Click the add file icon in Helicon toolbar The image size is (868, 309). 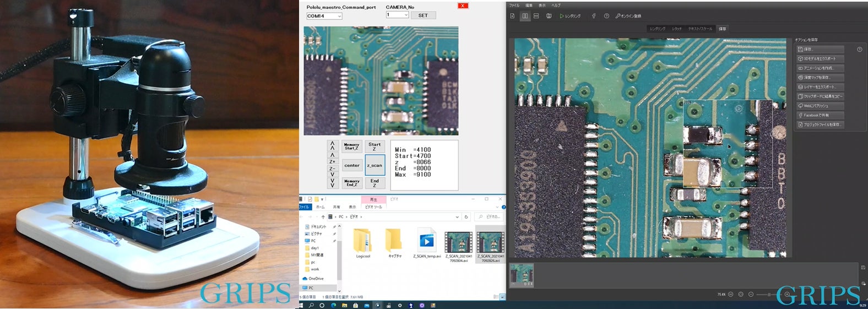[512, 16]
